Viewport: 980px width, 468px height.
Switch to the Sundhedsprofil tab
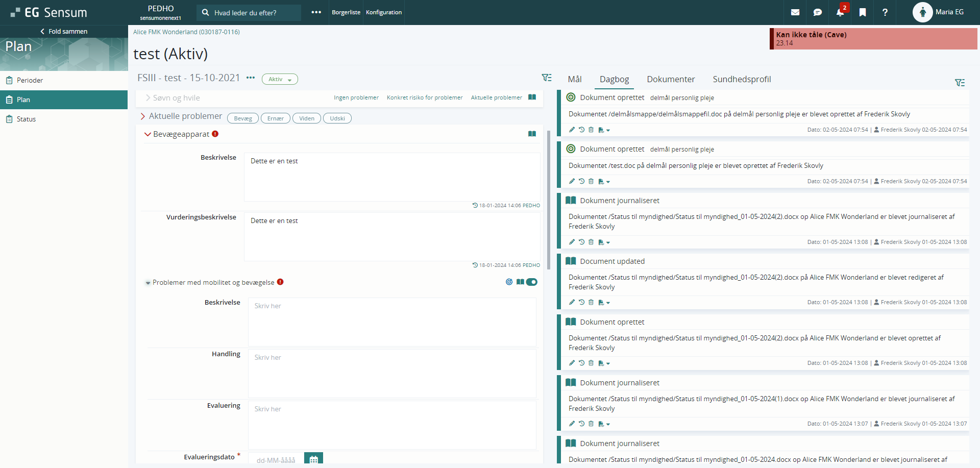741,79
